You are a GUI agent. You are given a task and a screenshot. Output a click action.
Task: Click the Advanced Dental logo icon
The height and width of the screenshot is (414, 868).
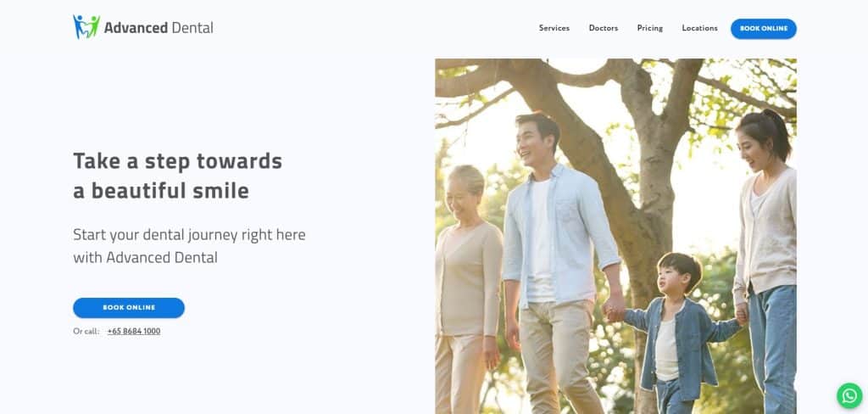point(86,27)
